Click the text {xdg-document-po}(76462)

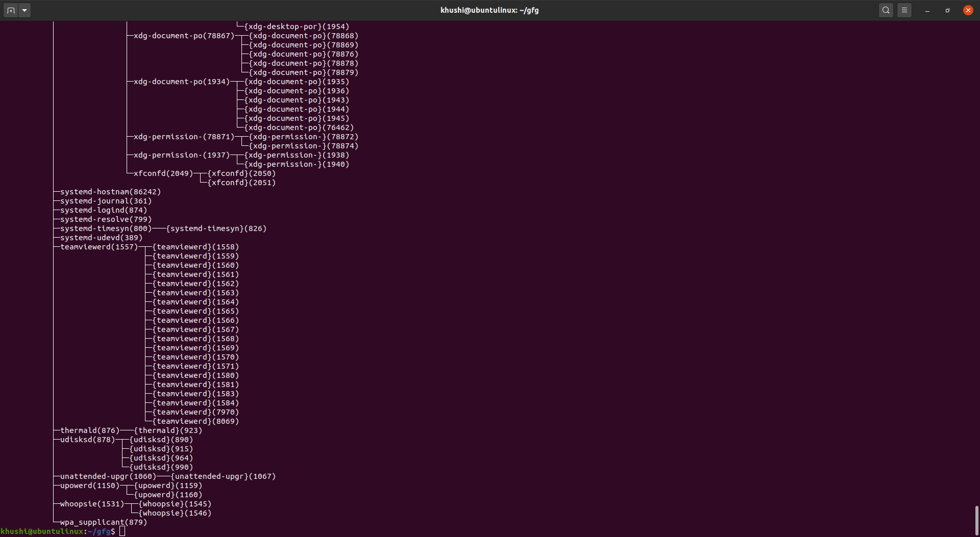pyautogui.click(x=299, y=127)
